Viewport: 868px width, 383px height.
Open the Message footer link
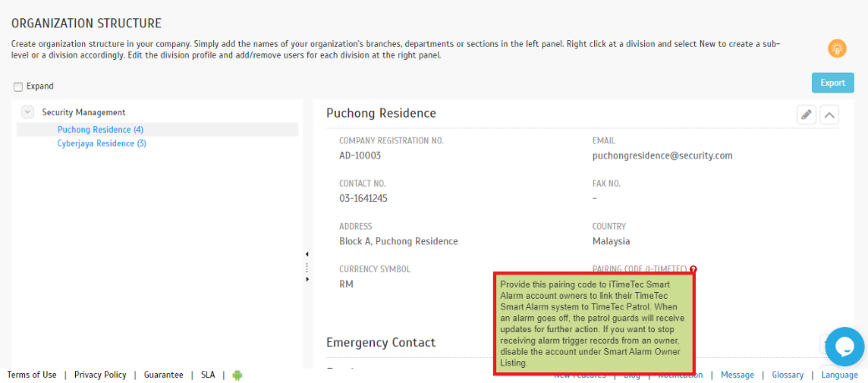(738, 375)
